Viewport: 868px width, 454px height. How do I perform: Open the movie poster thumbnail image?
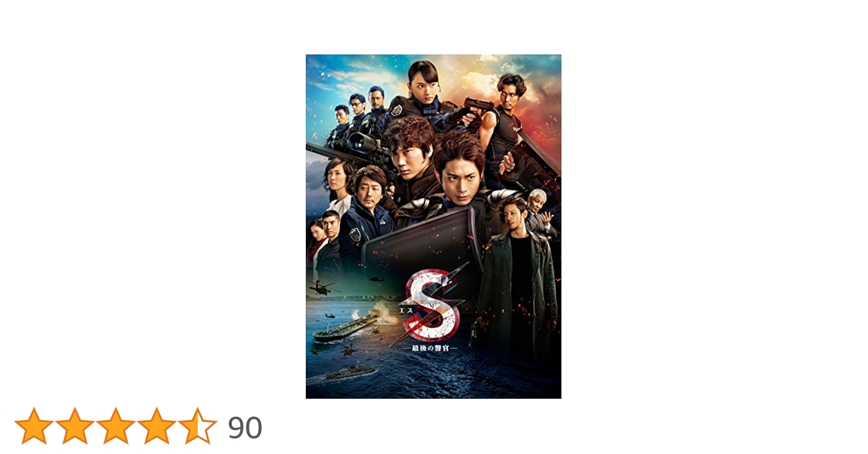[434, 227]
